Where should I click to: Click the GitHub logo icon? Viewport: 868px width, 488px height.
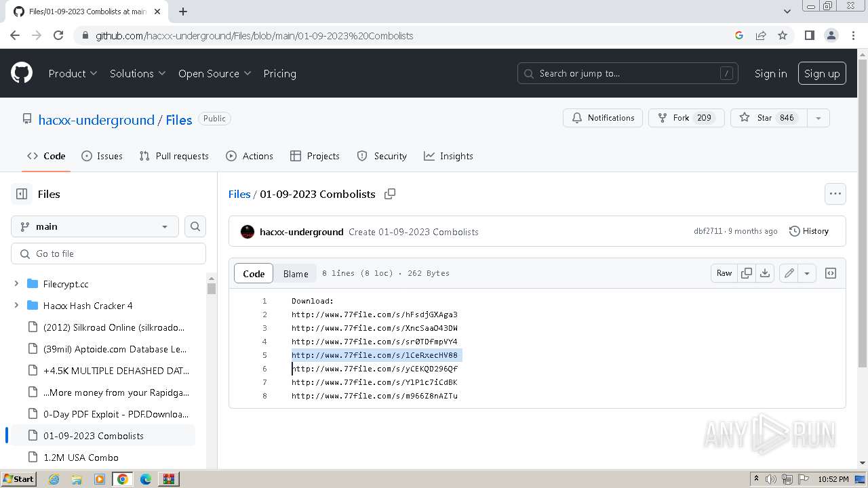pyautogui.click(x=22, y=73)
